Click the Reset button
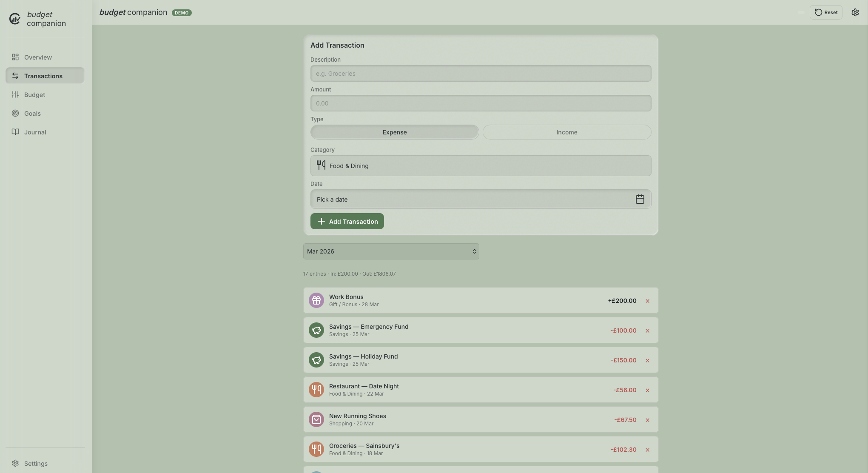 pos(825,12)
